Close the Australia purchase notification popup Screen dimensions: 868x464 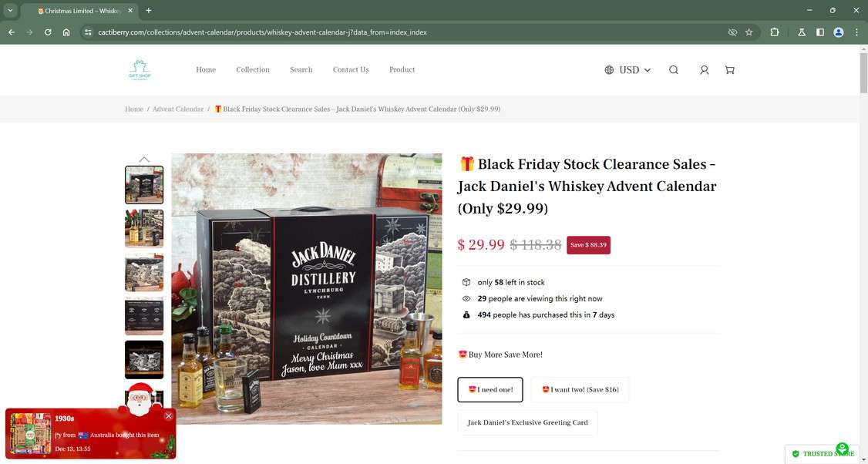(169, 416)
